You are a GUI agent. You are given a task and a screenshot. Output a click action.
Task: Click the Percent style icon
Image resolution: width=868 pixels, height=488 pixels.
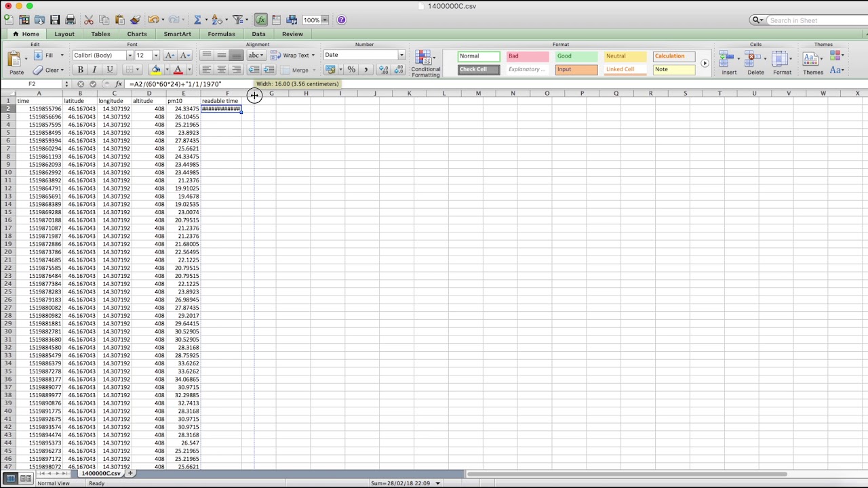tap(351, 69)
